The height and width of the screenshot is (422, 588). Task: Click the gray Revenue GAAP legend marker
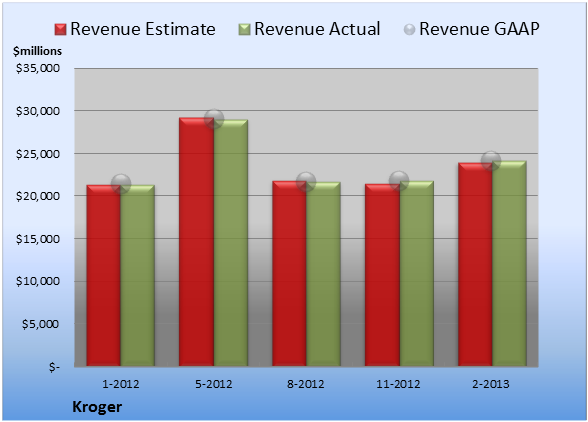410,30
